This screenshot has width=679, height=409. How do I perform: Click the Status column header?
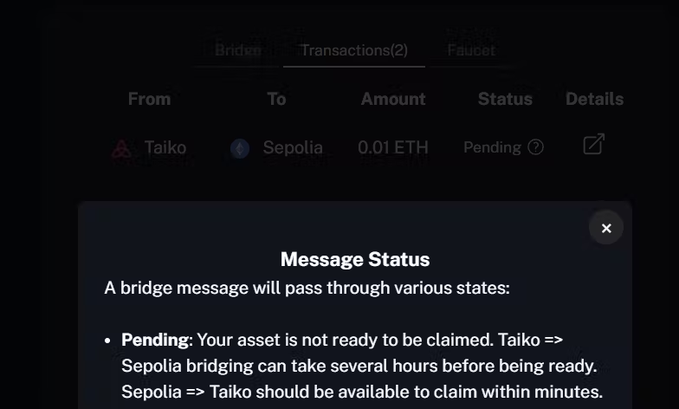tap(505, 99)
